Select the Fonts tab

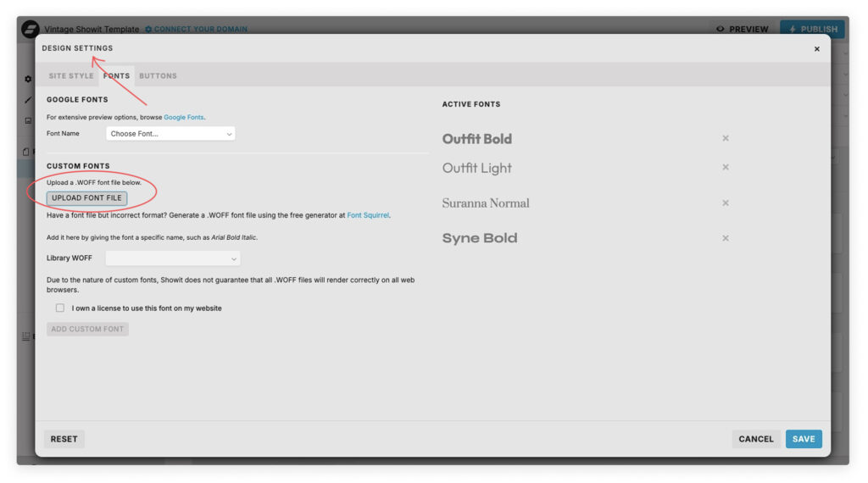(116, 75)
